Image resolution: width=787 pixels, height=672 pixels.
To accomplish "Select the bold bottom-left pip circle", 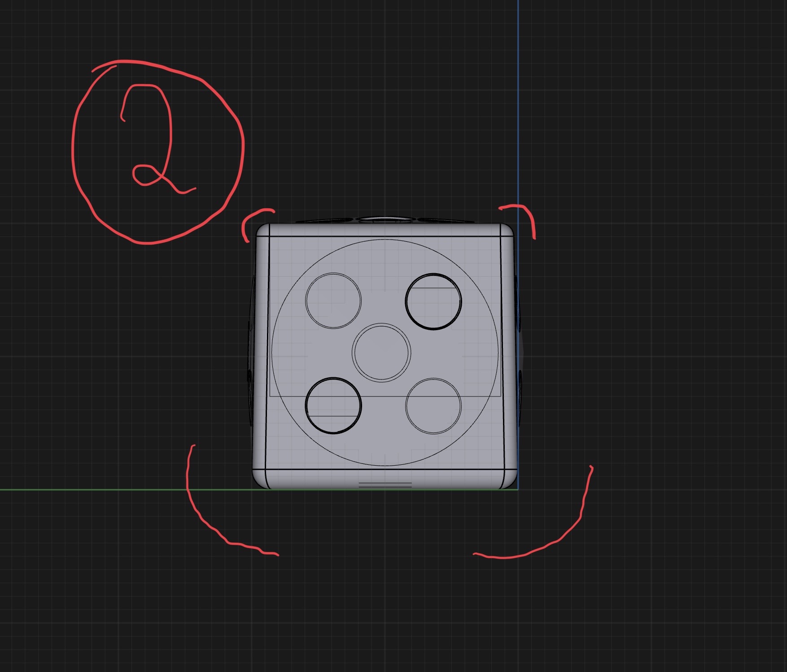I will coord(333,406).
